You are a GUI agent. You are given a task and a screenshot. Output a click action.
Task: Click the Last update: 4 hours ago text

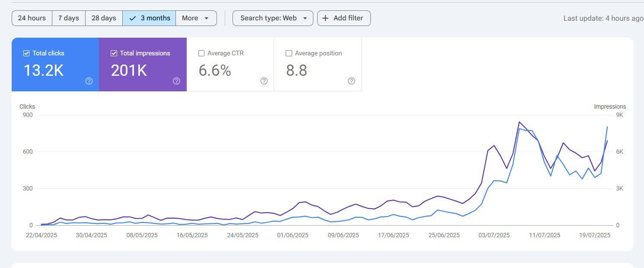(x=603, y=18)
